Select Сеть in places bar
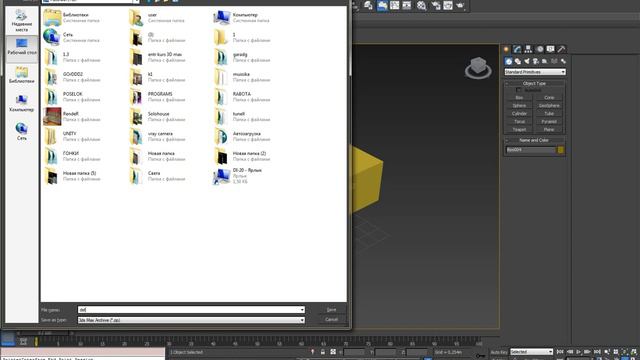Viewport: 640px width, 360px height. pos(22,131)
